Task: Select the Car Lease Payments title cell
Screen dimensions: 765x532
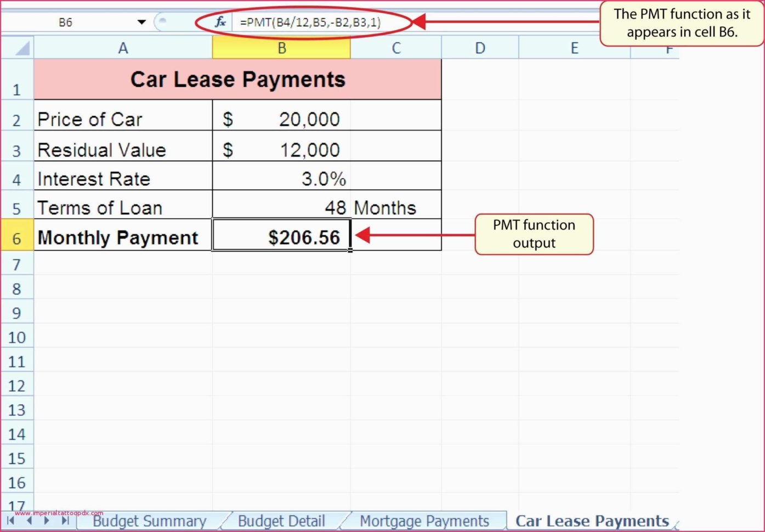Action: click(x=237, y=80)
